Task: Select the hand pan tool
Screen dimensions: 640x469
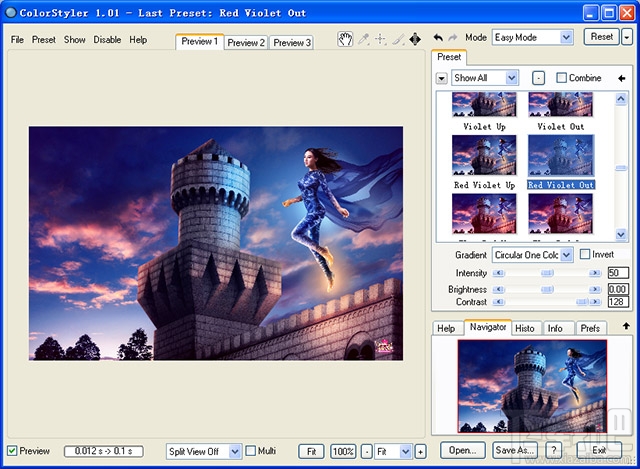Action: [x=345, y=39]
